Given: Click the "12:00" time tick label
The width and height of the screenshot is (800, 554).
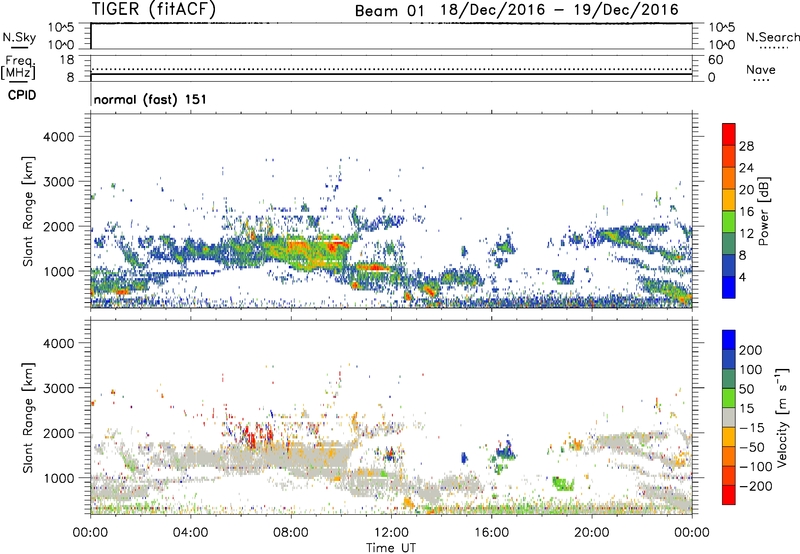Looking at the screenshot, I should (x=391, y=533).
